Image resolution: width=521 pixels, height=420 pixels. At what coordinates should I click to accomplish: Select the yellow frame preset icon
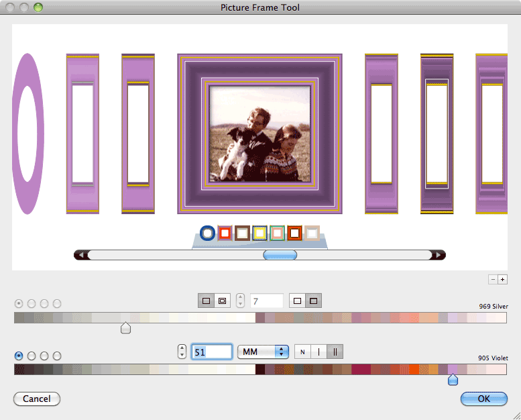pyautogui.click(x=260, y=233)
